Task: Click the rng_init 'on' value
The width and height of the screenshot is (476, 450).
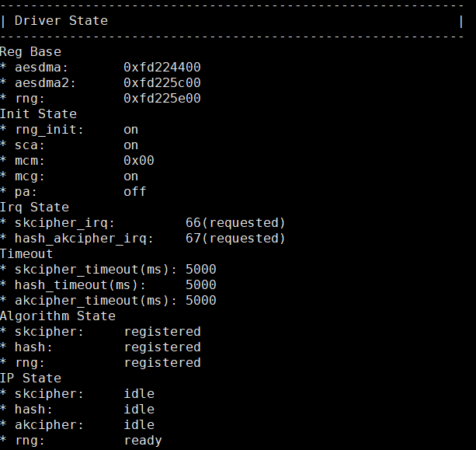Action: (x=130, y=130)
